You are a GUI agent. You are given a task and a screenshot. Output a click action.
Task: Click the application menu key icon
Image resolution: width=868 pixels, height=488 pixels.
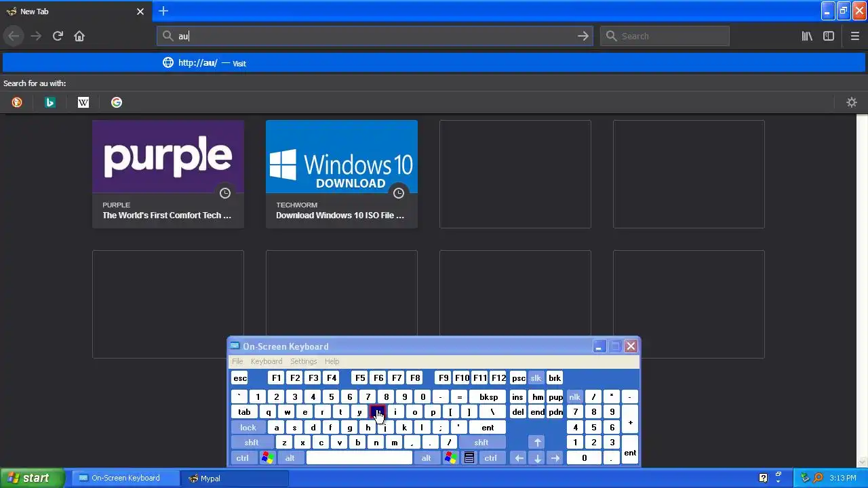point(469,458)
